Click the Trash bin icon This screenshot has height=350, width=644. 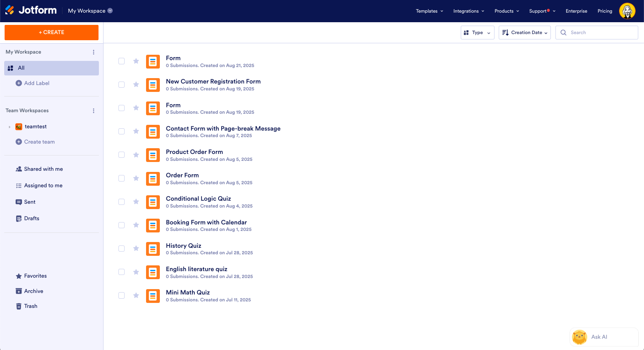pos(18,306)
